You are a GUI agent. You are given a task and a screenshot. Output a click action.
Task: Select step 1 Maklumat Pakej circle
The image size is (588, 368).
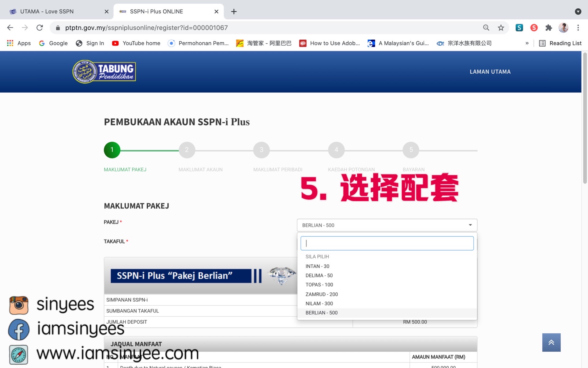[x=112, y=150]
